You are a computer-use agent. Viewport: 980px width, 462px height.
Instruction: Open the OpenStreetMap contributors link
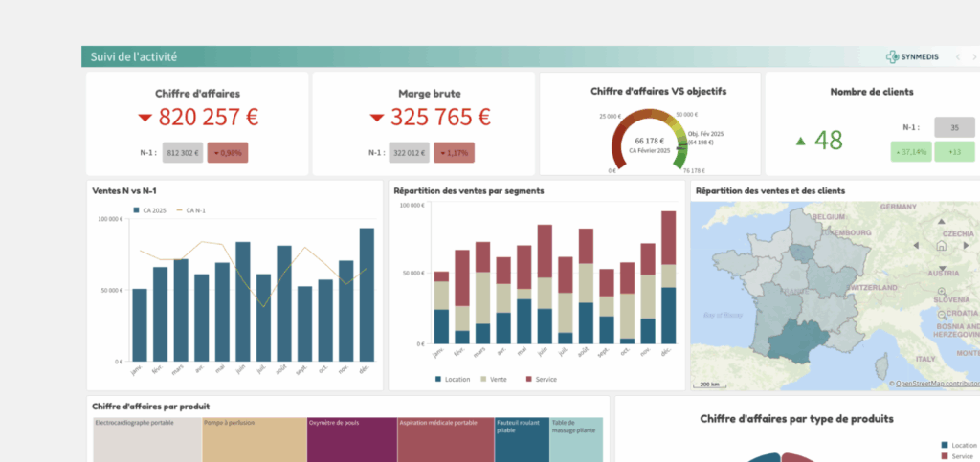coord(938,384)
